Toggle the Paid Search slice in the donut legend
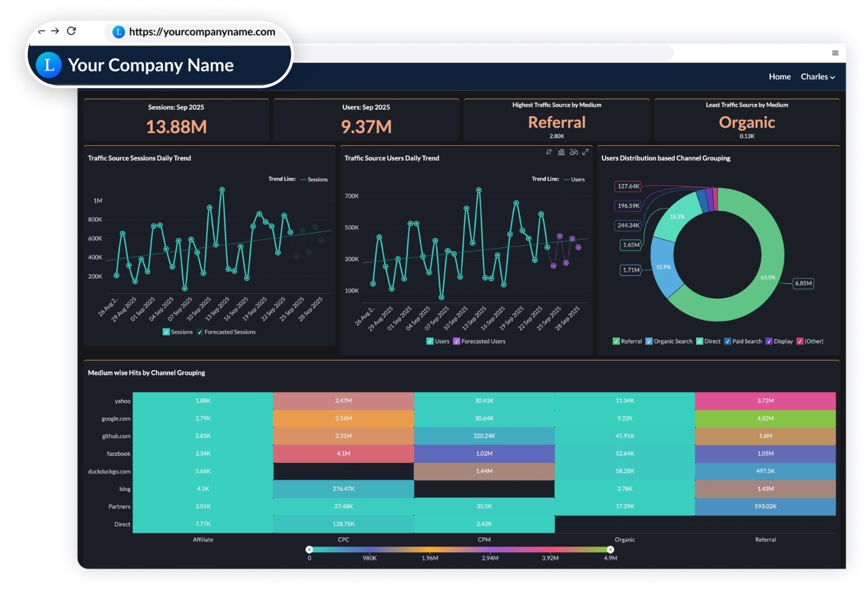The width and height of the screenshot is (868, 591). pos(727,341)
